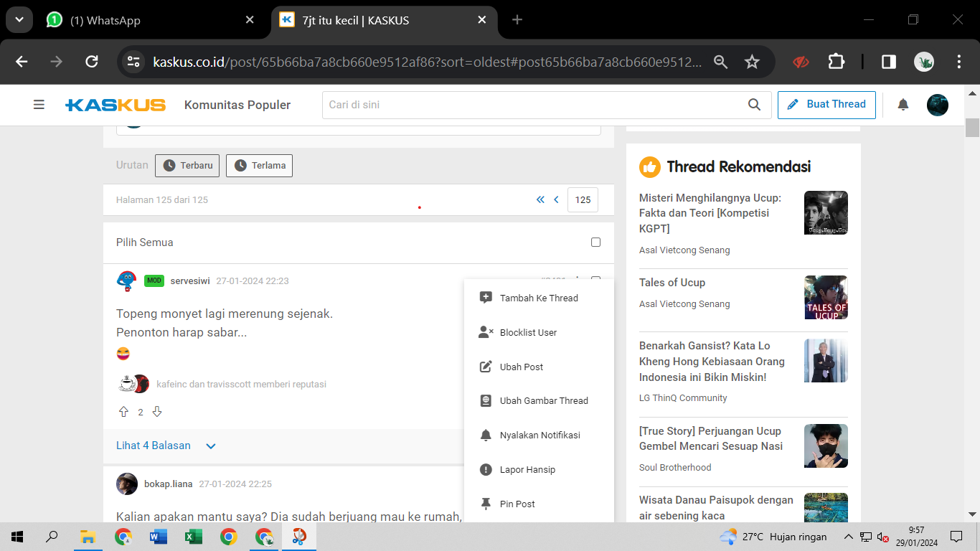Click the notification bell icon

tap(903, 105)
